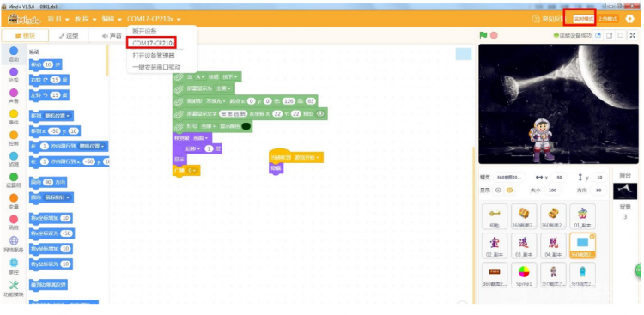644x315 pixels.
Task: Collapse the COM17-CP210x device menu in top bar
Action: point(154,19)
